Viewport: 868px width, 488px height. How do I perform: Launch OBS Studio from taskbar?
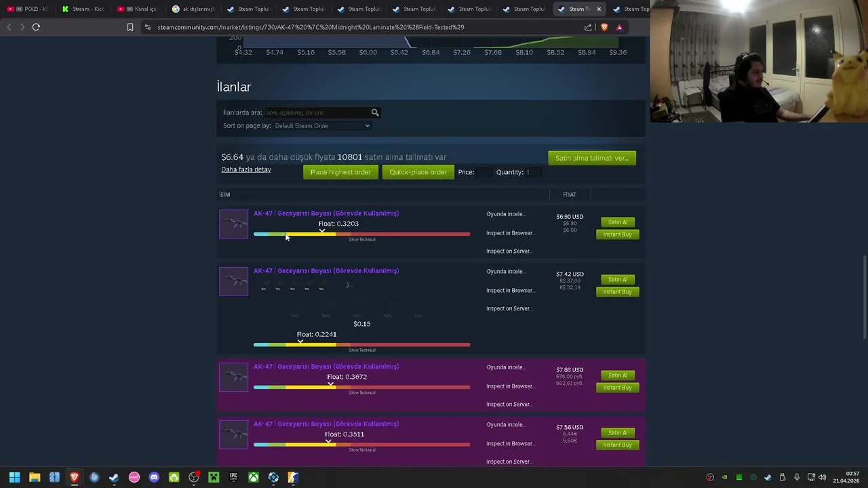click(194, 477)
